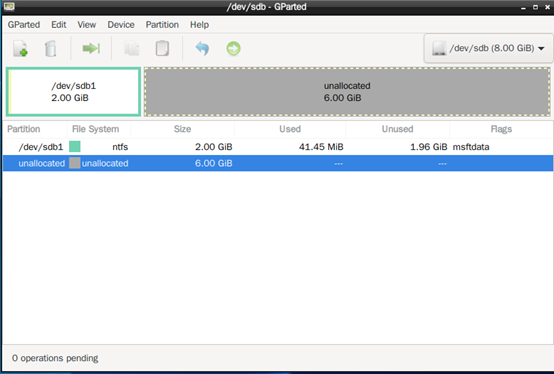Select the unallocated 6.00 GiB block in the disk map
554x374 pixels.
[347, 92]
